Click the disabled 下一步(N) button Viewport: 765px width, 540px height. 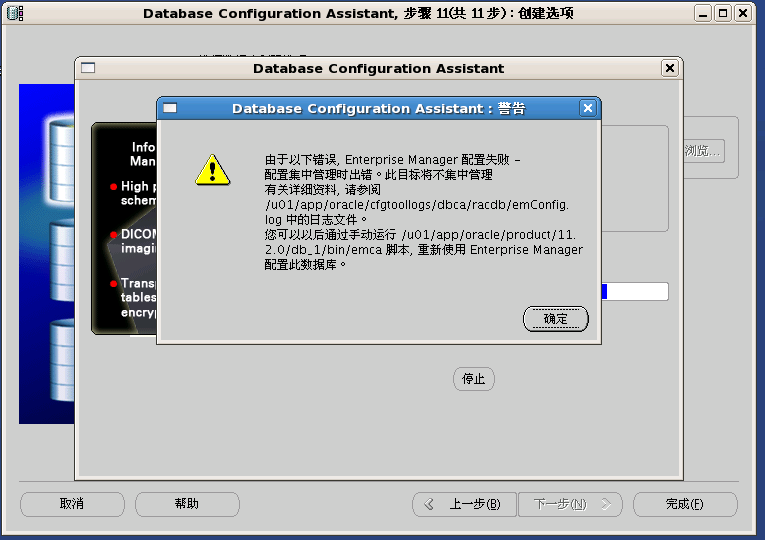[x=570, y=504]
